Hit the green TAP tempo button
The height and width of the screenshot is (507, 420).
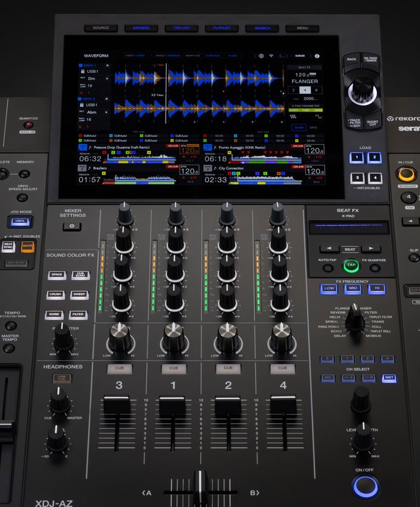click(x=351, y=265)
